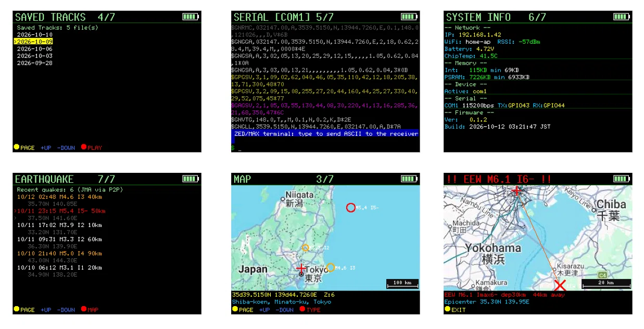Screen dimensions: 644x329
Task: Click the -DOWN label in EARTHQUAKE screen
Action: click(66, 310)
